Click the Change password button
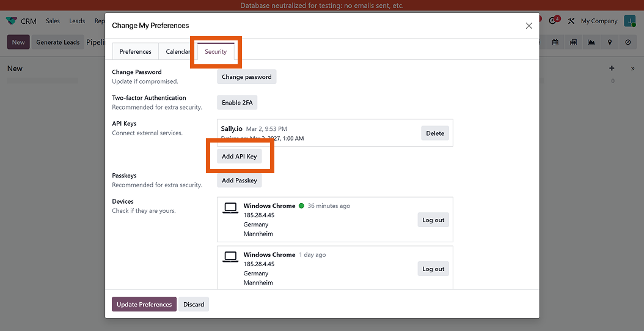This screenshot has height=331, width=644. point(246,77)
